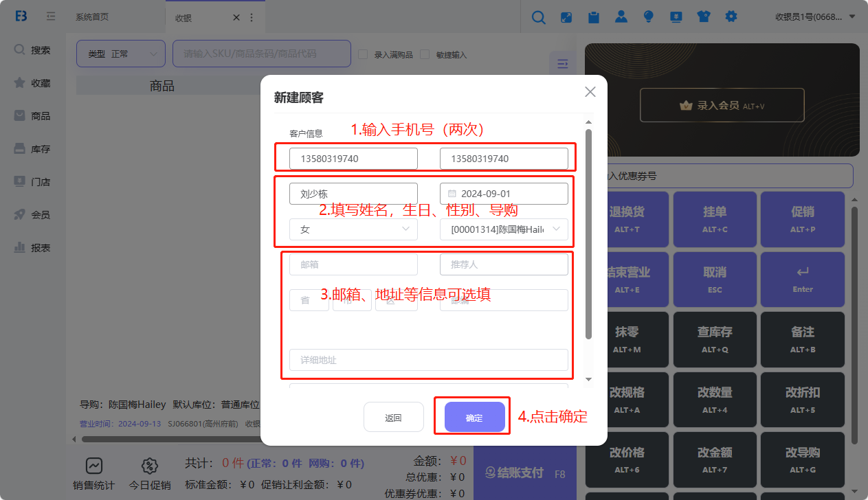Viewport: 868px width, 500px height.
Task: Click the F3 application logo
Action: (21, 16)
